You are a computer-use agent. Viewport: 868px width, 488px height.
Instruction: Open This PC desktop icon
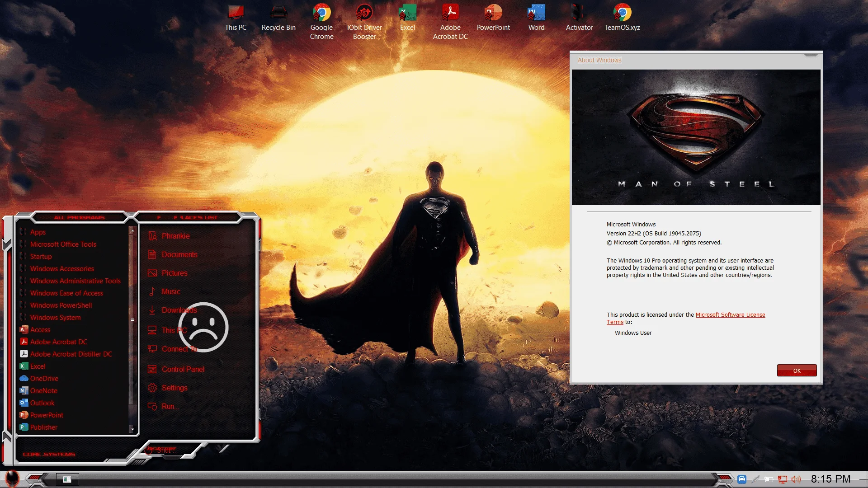(x=236, y=18)
